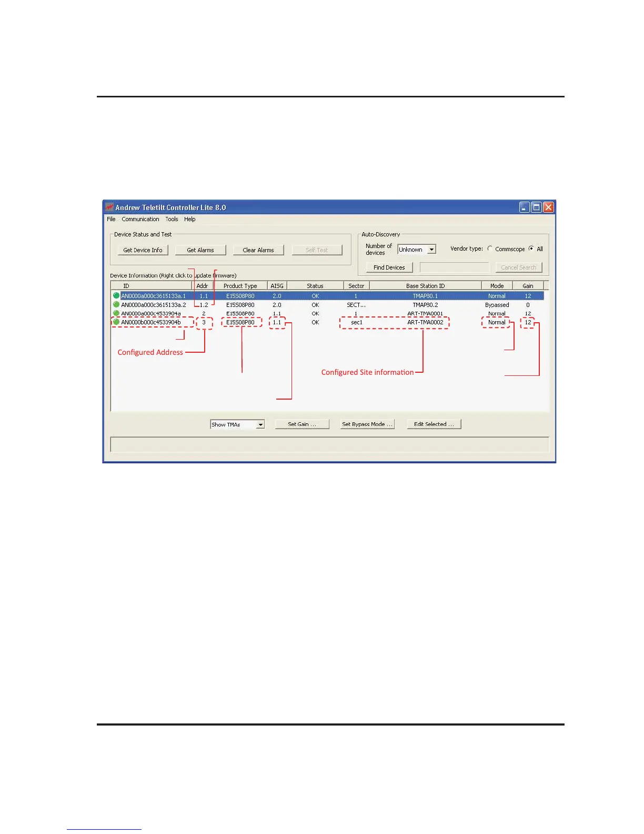Click the Get Alarms button
The width and height of the screenshot is (644, 834).
(200, 250)
